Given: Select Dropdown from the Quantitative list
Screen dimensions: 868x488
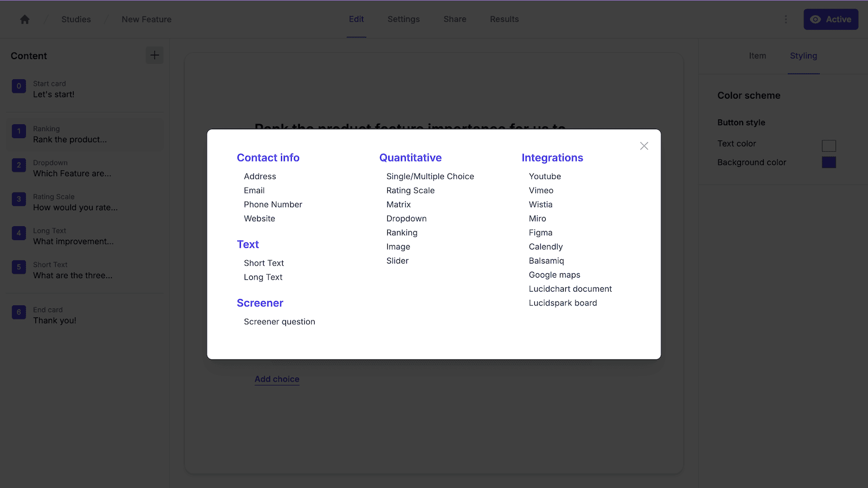Looking at the screenshot, I should click(x=406, y=219).
